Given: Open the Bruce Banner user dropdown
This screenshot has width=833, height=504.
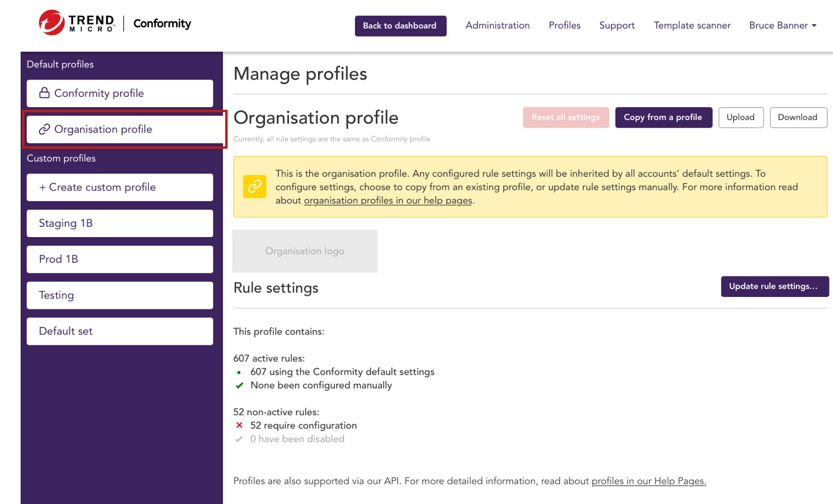Looking at the screenshot, I should tap(782, 25).
